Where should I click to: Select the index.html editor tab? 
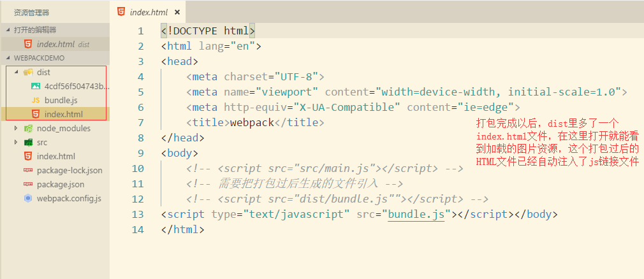(149, 12)
